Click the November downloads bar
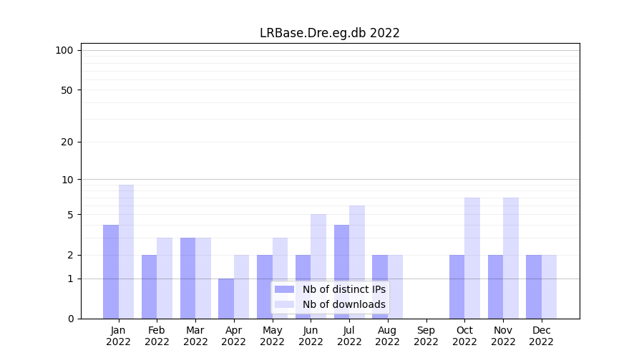The width and height of the screenshot is (644, 358). [x=510, y=258]
